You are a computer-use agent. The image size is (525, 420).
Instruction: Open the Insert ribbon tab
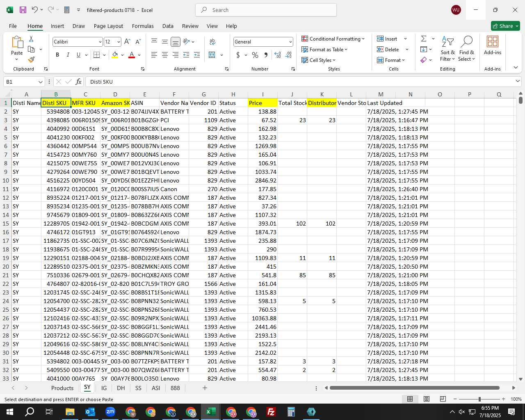[x=57, y=26]
